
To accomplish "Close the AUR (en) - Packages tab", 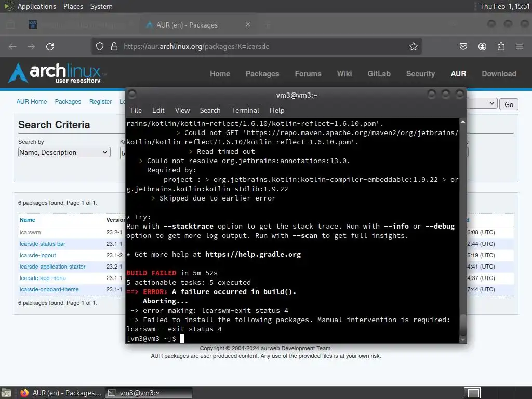I will pyautogui.click(x=248, y=25).
